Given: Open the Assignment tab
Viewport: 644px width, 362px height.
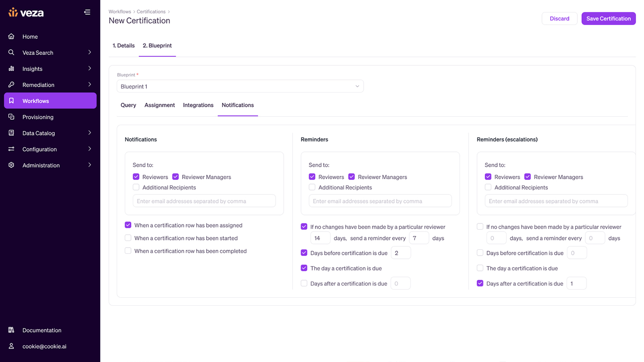Looking at the screenshot, I should (x=160, y=105).
